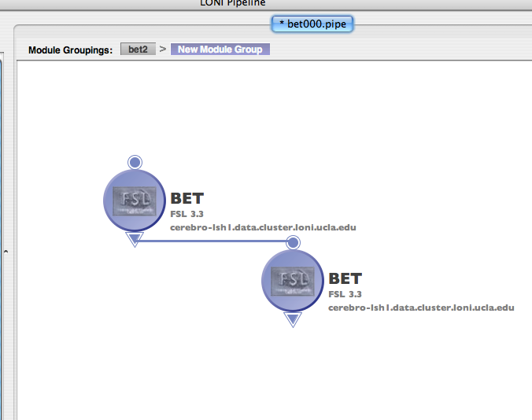Click input parameter circle atop upper-left BET module
Screen dimensions: 532x420
pos(135,162)
